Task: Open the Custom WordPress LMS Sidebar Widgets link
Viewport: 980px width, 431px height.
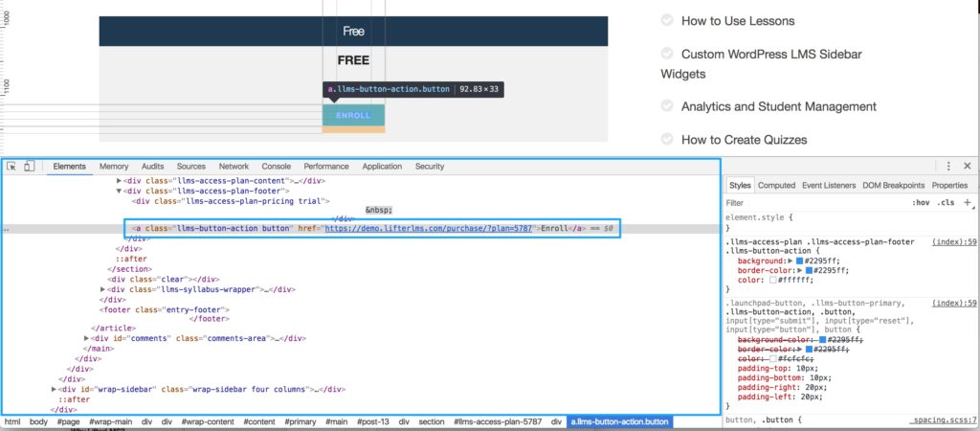Action: (x=761, y=64)
